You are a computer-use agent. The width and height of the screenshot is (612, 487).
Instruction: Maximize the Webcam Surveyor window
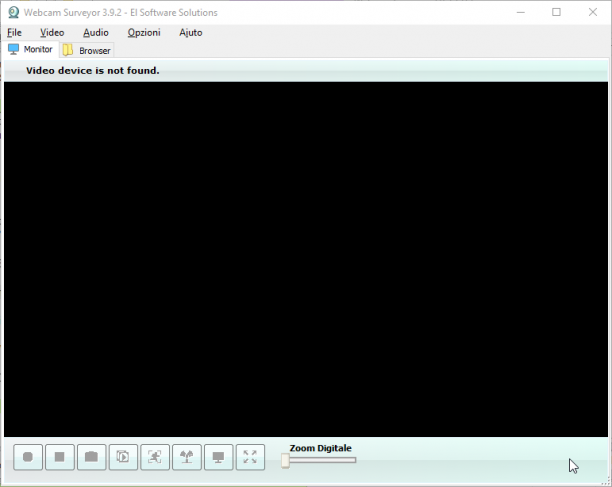[x=557, y=12]
